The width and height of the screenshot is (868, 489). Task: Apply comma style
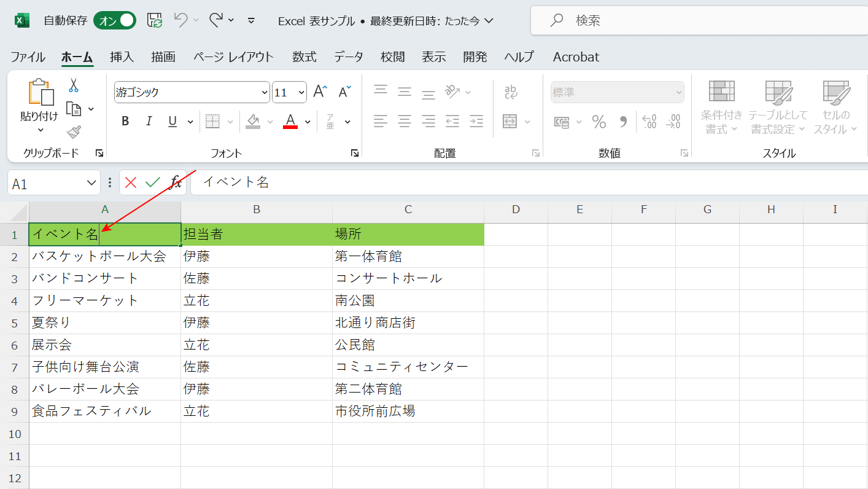623,122
